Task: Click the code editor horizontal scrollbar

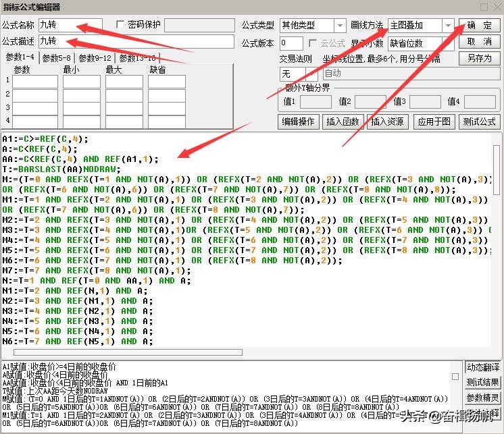Action: [x=128, y=352]
